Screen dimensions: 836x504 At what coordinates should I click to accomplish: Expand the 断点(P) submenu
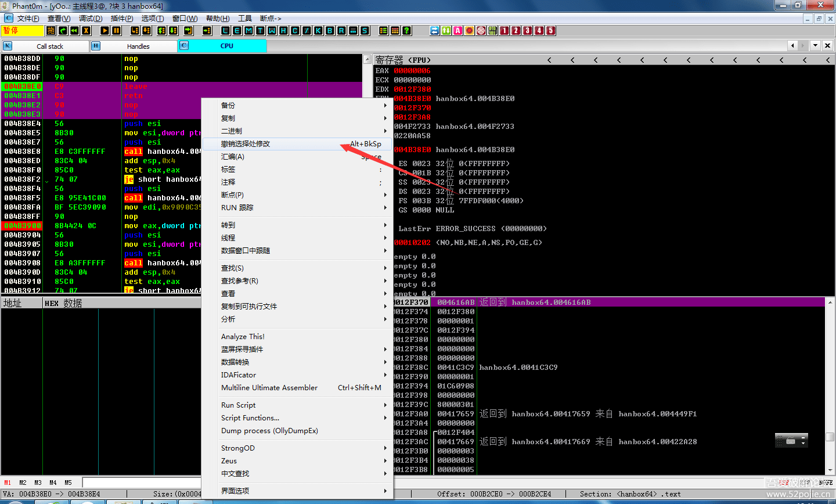click(x=297, y=195)
